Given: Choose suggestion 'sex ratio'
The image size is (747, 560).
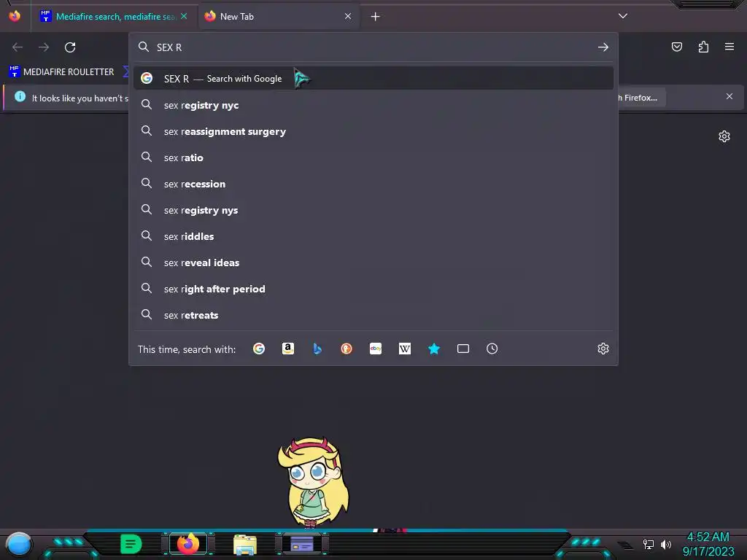Looking at the screenshot, I should (x=373, y=157).
